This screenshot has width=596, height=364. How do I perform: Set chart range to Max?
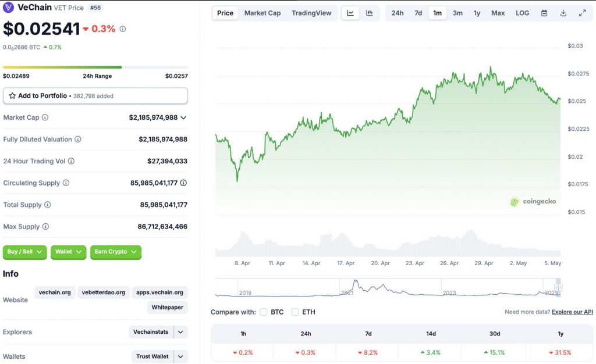coord(498,13)
